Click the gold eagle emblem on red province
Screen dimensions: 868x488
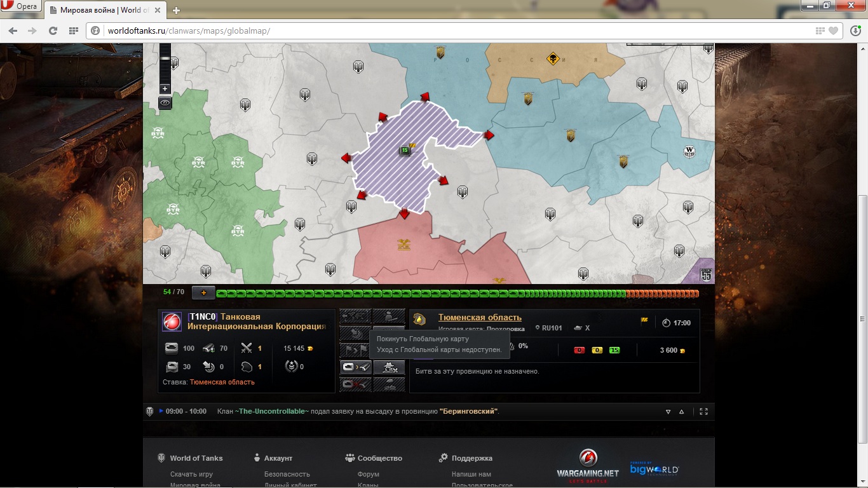pos(403,243)
